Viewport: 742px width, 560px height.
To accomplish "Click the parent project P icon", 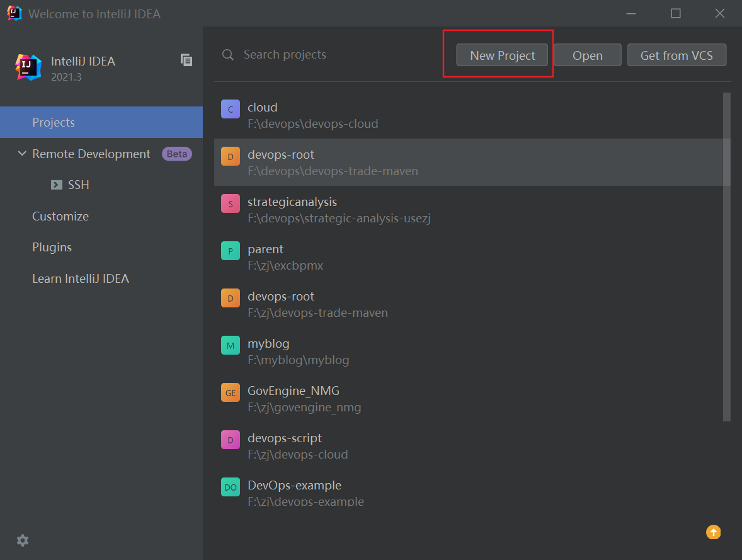I will [x=231, y=251].
